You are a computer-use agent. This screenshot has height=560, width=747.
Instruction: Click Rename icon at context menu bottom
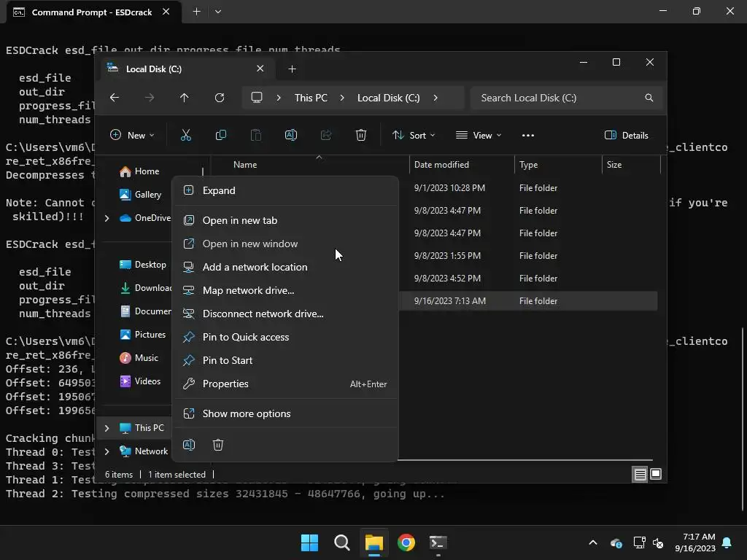(x=189, y=445)
